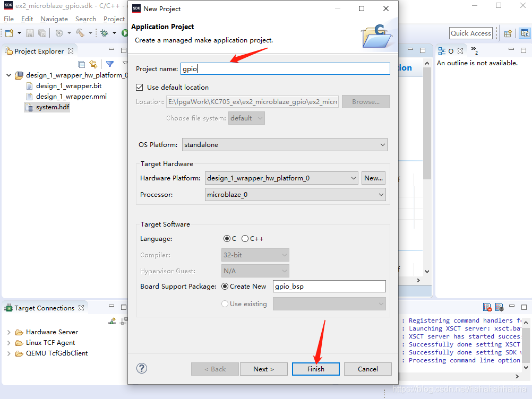
Task: Open the OS Platform standalone dropdown
Action: [285, 145]
